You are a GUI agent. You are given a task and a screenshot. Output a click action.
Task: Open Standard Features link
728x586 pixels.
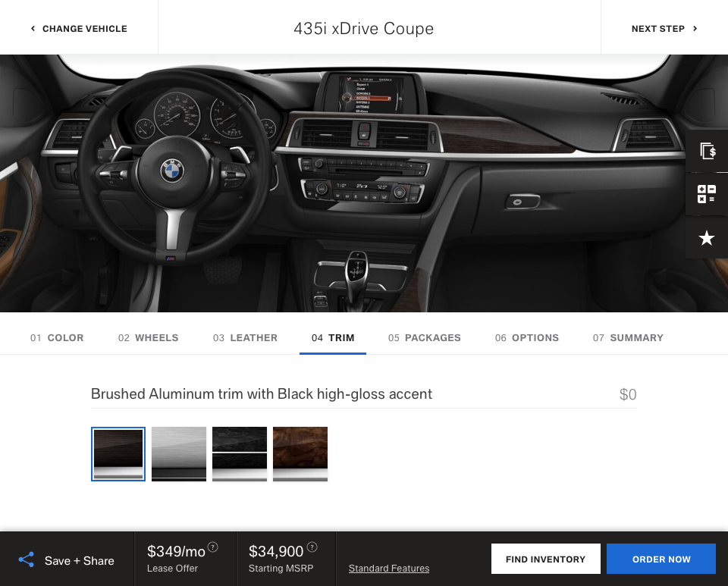coord(389,569)
